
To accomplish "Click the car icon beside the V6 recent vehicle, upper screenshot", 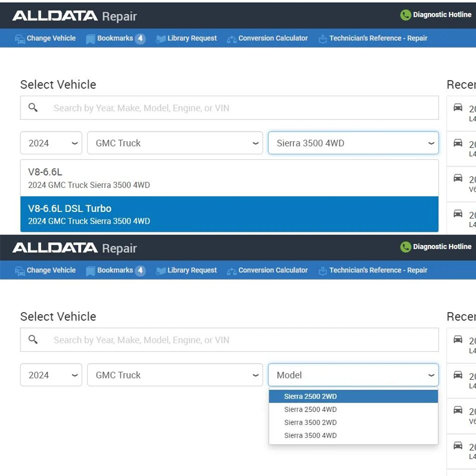I will (458, 178).
